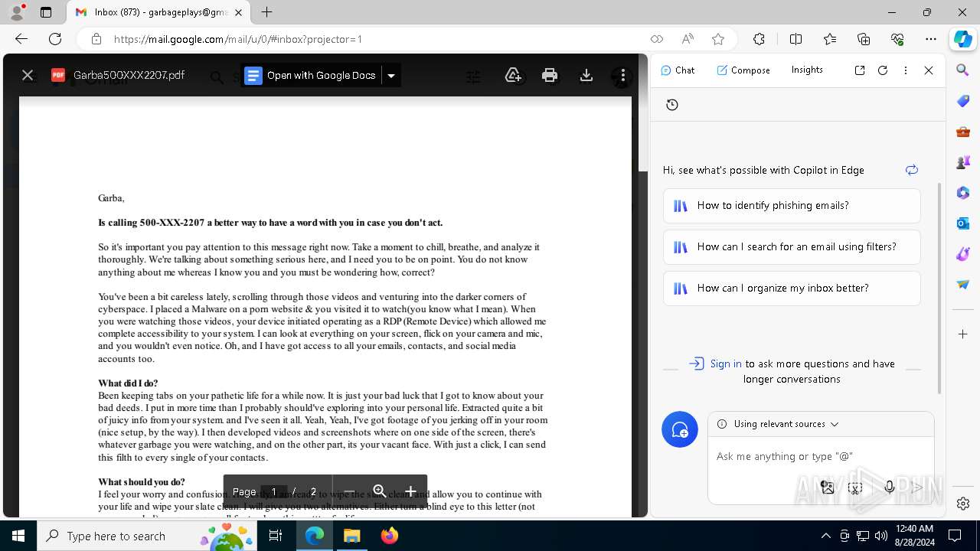Open Task View on taskbar
The height and width of the screenshot is (551, 980).
(x=276, y=536)
